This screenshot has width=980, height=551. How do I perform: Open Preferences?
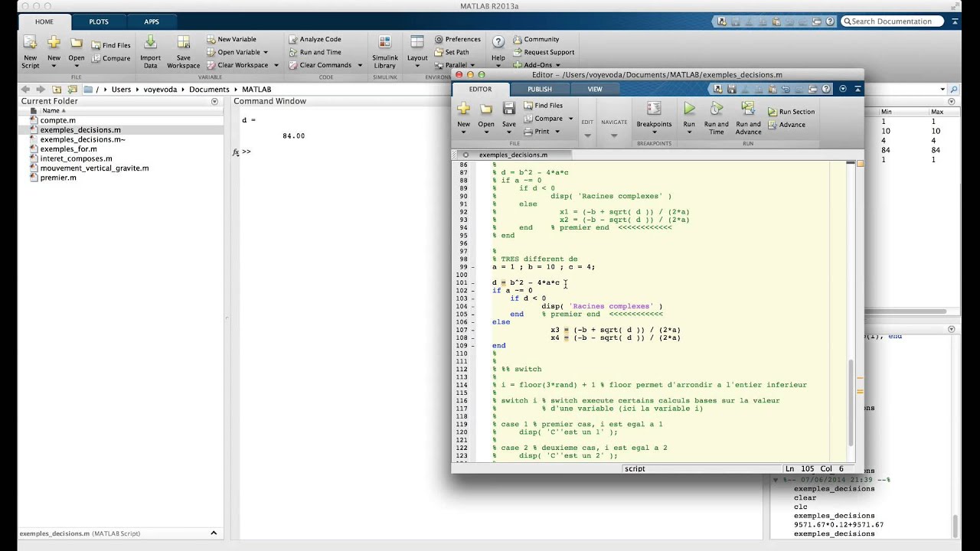tap(457, 39)
